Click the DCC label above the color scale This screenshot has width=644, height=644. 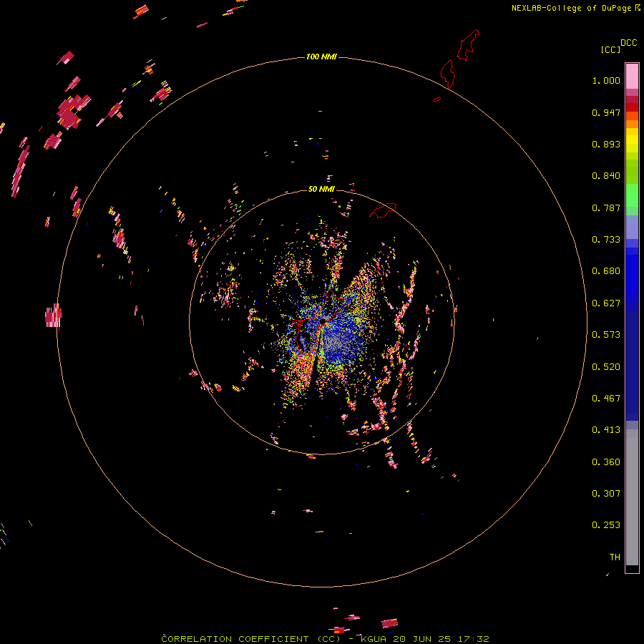pos(629,43)
